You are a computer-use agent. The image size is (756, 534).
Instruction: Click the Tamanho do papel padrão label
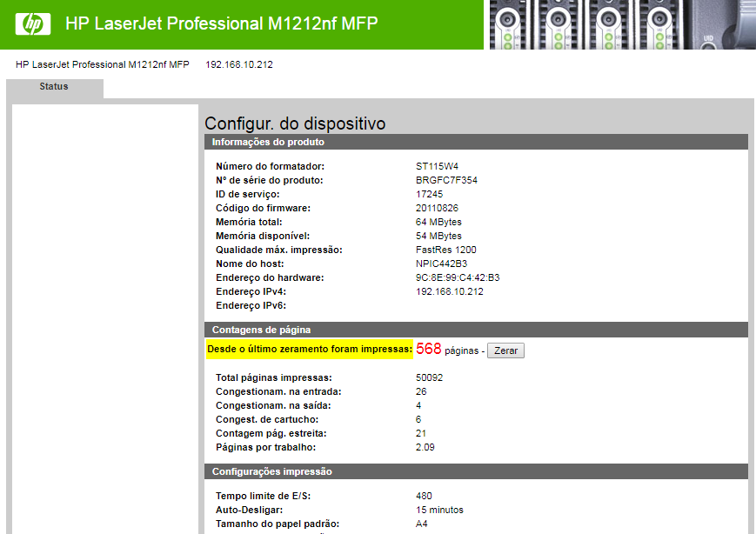(x=278, y=524)
